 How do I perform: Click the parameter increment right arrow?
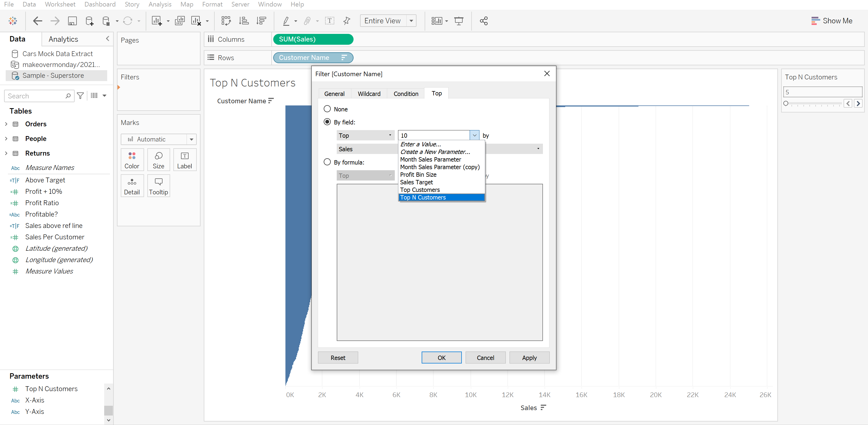pos(858,104)
